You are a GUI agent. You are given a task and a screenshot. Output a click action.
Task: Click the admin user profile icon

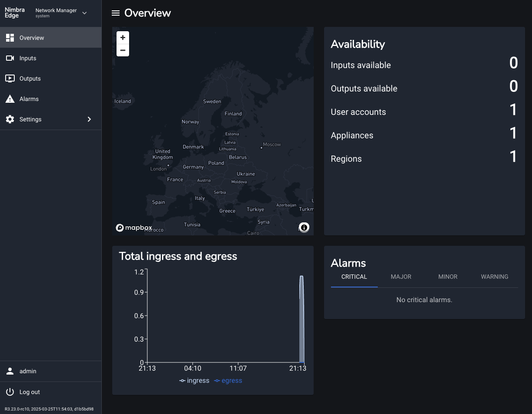(x=10, y=371)
